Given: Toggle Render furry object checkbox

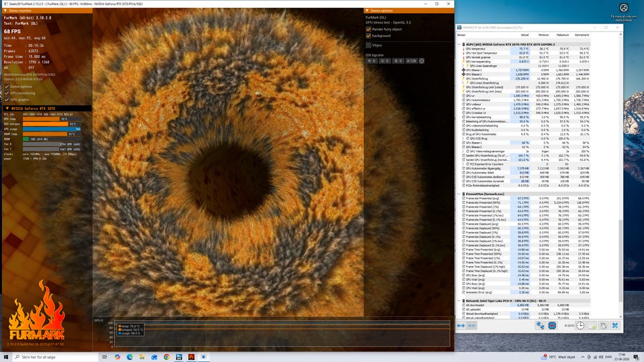Looking at the screenshot, I should point(368,29).
